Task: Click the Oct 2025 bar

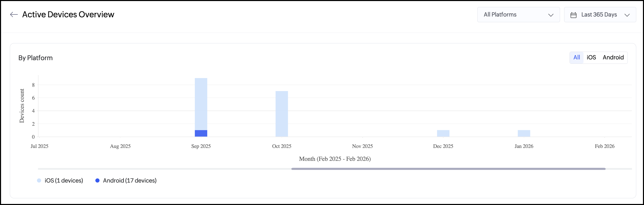Action: click(x=282, y=114)
